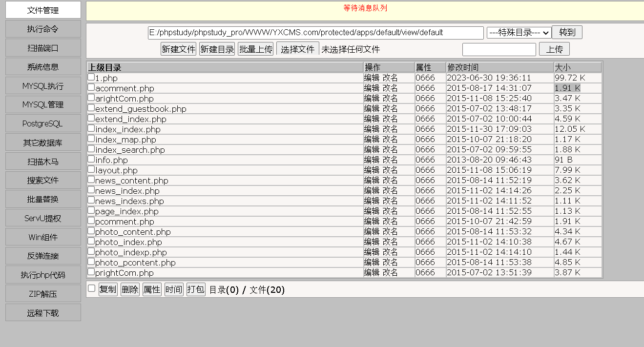Click the 新建文件 button
This screenshot has width=644, height=347.
[x=178, y=49]
